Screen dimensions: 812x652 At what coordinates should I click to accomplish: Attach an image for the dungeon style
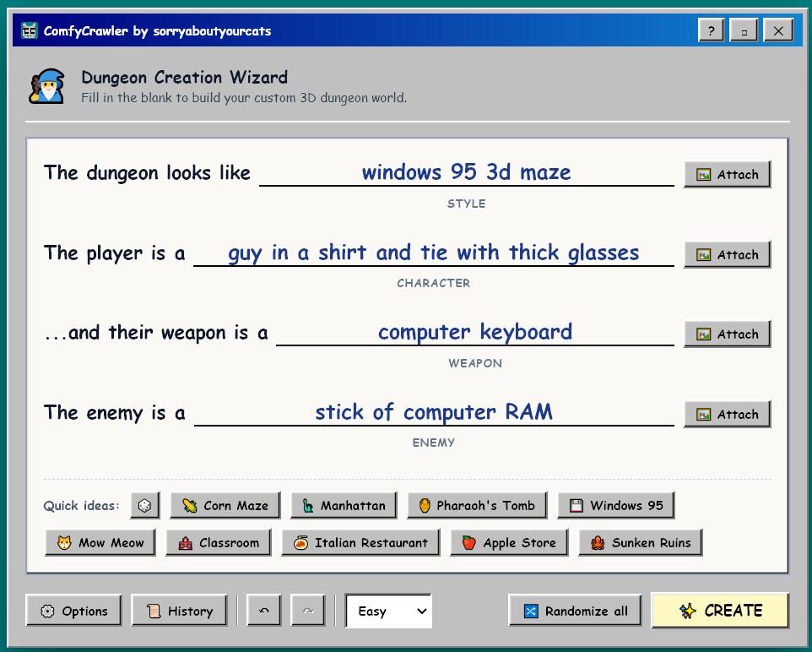click(x=727, y=174)
